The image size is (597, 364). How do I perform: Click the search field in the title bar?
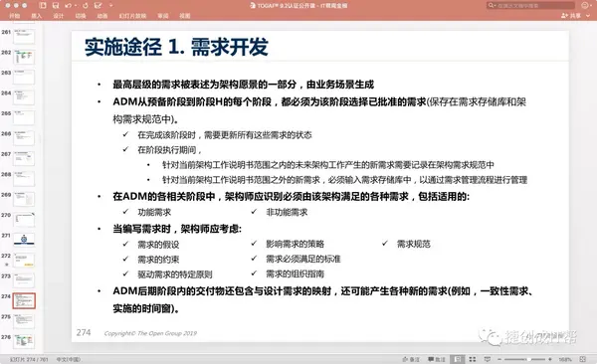[x=530, y=5]
